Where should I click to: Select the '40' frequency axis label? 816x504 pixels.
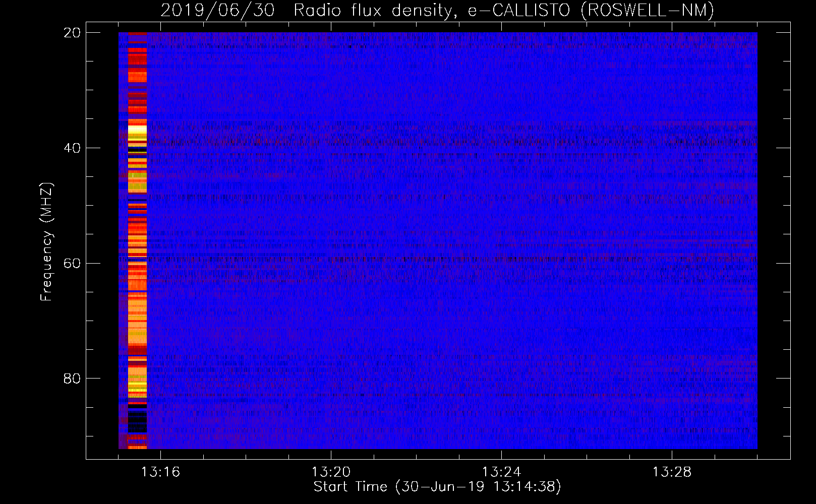click(72, 148)
